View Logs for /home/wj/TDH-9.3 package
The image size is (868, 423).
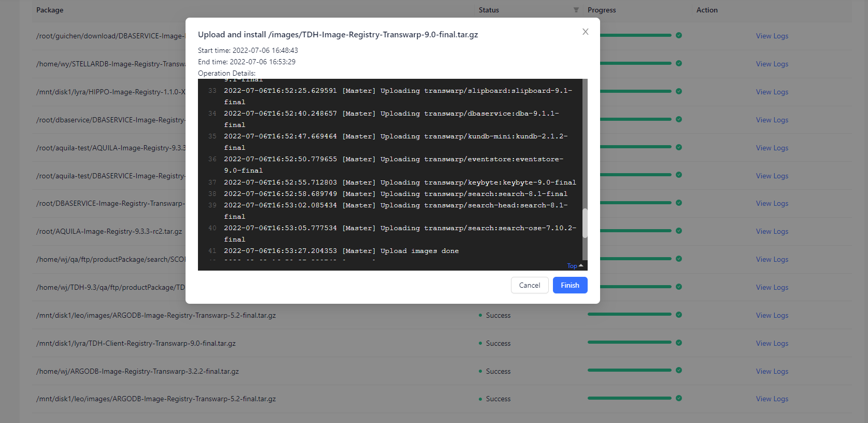772,287
